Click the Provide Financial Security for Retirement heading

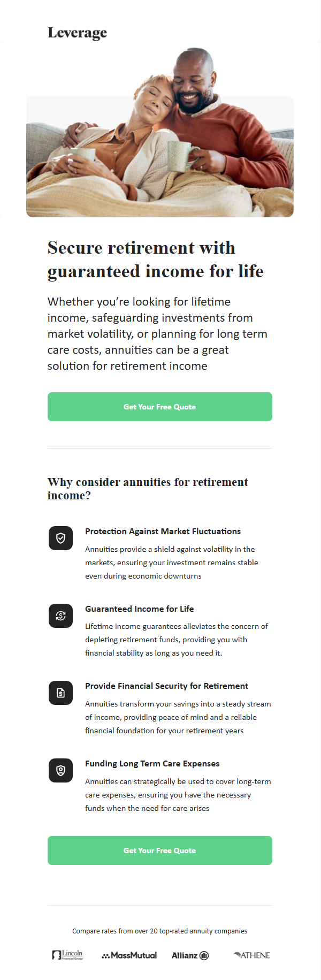coord(166,686)
